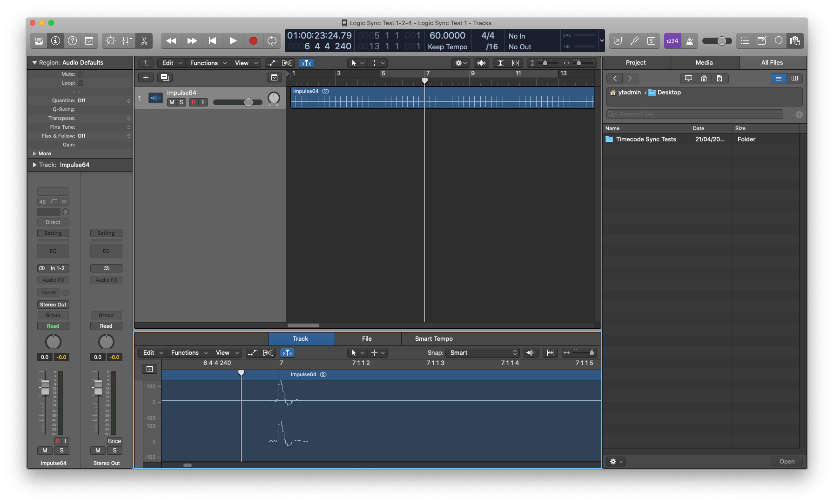
Task: Switch to the Project browser tab
Action: pyautogui.click(x=636, y=63)
